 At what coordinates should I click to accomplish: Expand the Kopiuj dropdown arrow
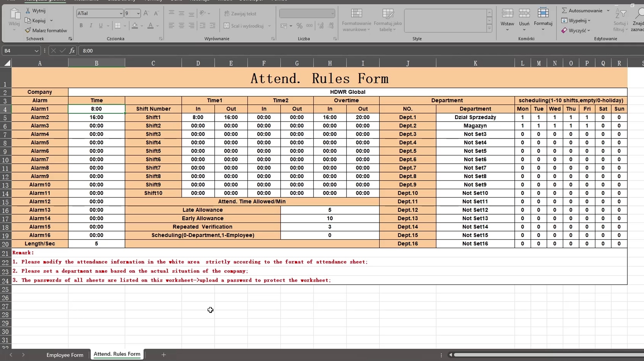(x=51, y=21)
